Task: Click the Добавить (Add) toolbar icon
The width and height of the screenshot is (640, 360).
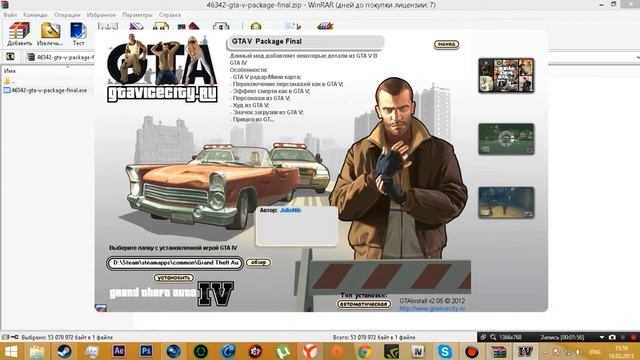Action: (x=19, y=34)
